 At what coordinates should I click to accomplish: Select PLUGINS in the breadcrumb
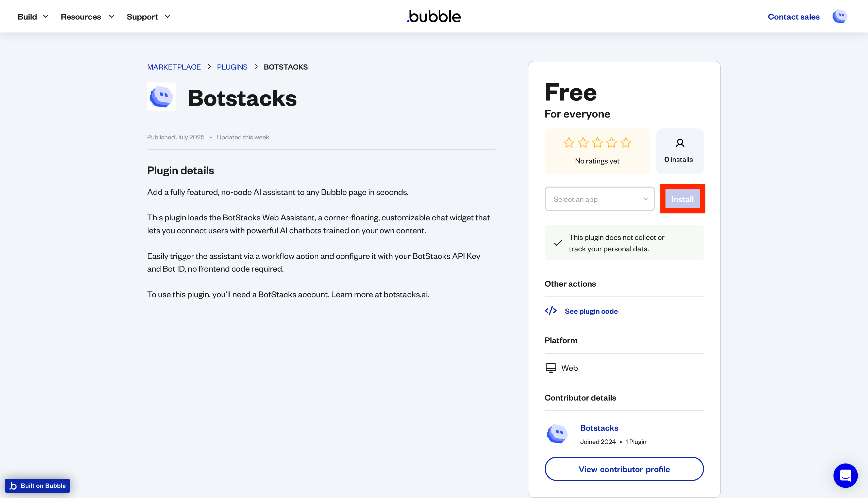[232, 67]
